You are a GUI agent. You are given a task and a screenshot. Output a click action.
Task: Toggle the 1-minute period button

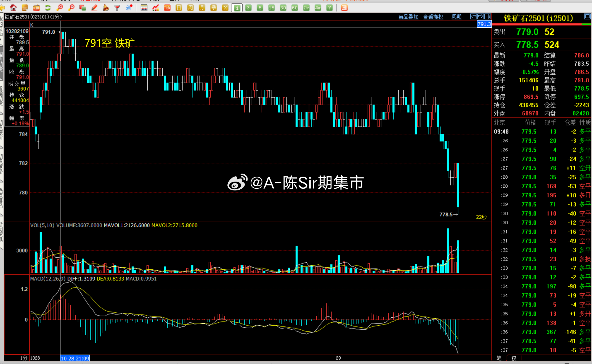tap(237, 8)
